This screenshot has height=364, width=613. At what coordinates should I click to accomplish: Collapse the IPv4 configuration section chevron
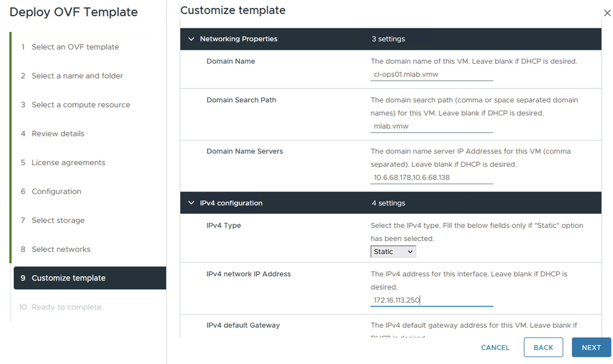tap(191, 203)
